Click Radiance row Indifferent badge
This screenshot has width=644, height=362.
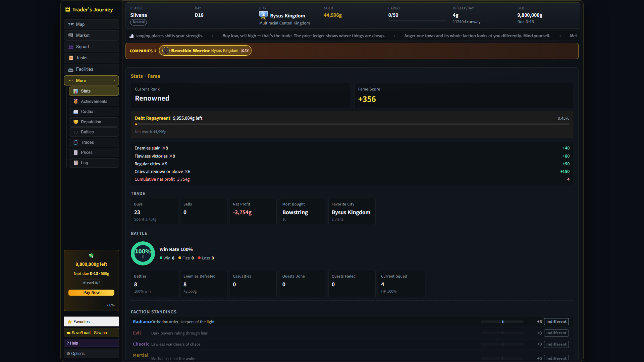click(x=556, y=322)
